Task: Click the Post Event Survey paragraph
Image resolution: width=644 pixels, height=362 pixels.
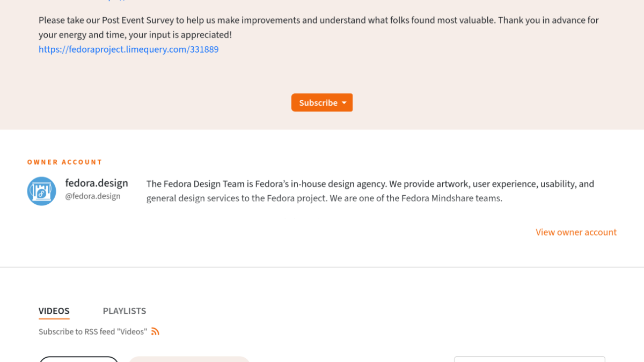Action: pyautogui.click(x=319, y=20)
